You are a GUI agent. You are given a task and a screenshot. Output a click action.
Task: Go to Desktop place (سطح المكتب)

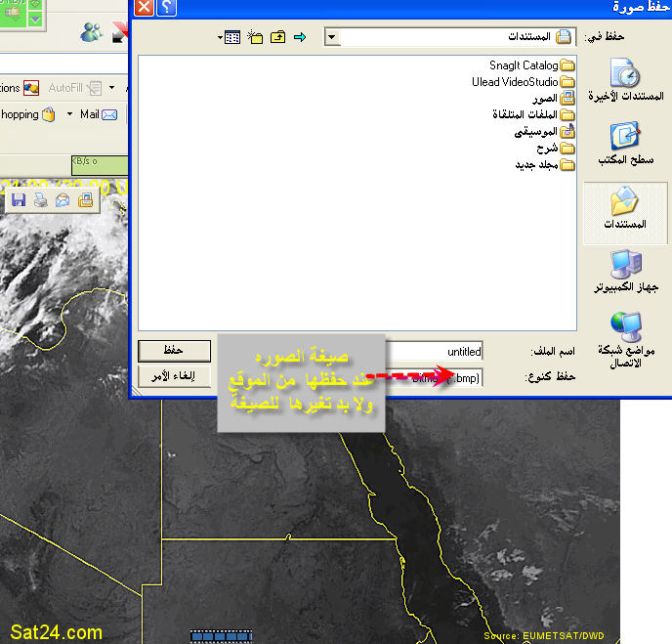625,144
